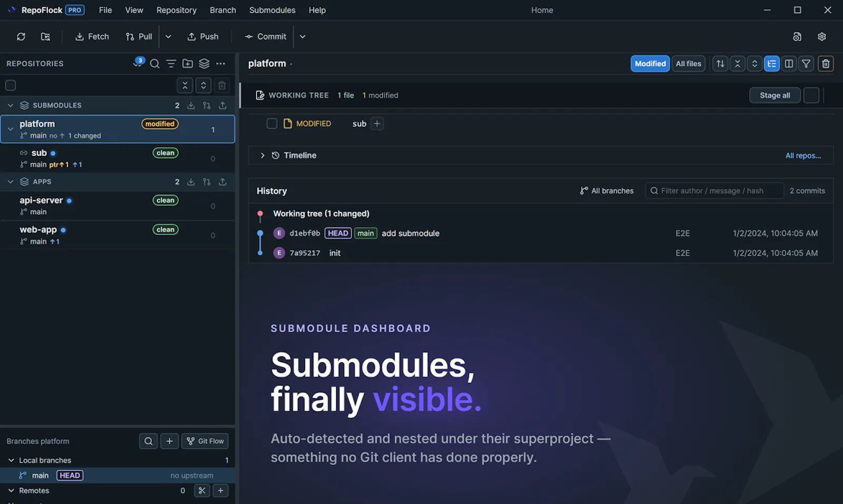Tick the select-all repositories checkbox
Viewport: 843px width, 504px height.
click(11, 85)
